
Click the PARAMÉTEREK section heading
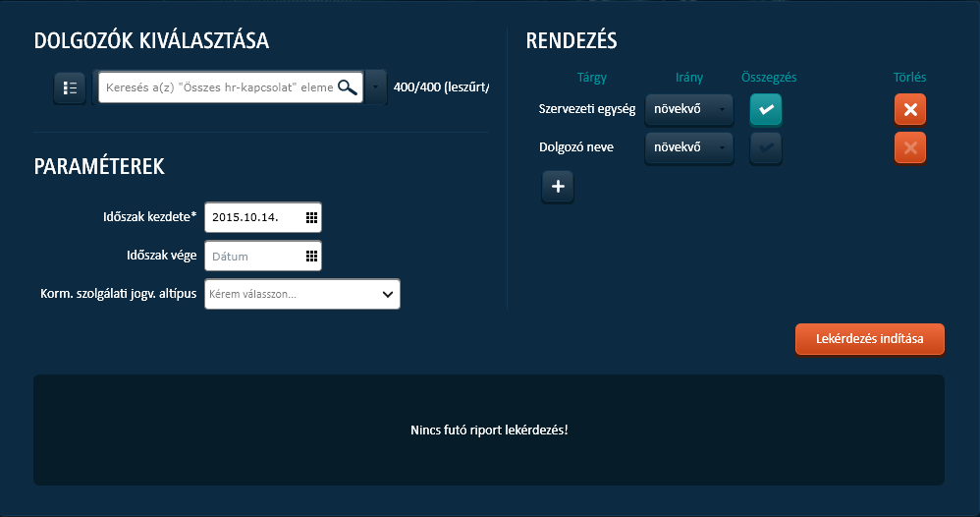(x=99, y=166)
